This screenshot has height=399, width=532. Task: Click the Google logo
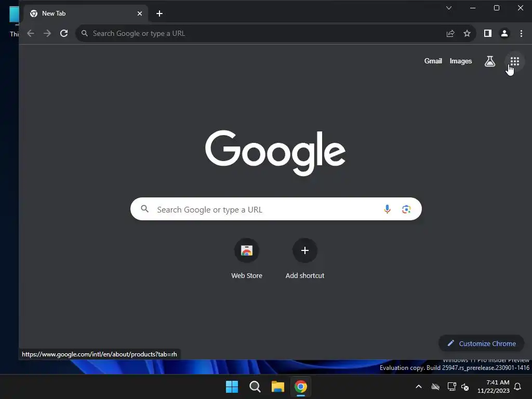(275, 152)
